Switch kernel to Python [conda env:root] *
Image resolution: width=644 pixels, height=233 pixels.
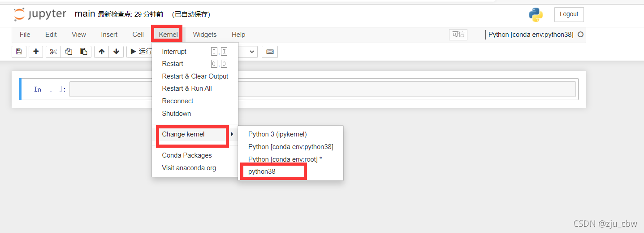[290, 159]
